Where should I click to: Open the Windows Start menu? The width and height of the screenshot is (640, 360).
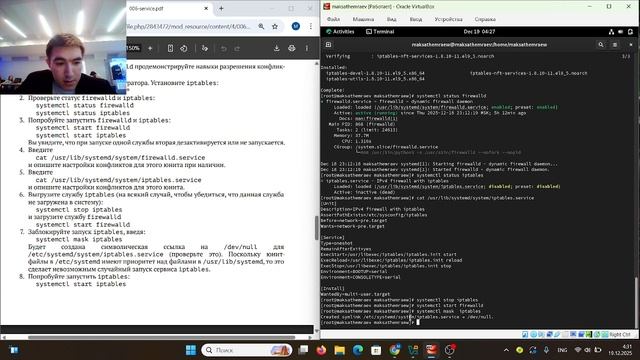click(191, 350)
